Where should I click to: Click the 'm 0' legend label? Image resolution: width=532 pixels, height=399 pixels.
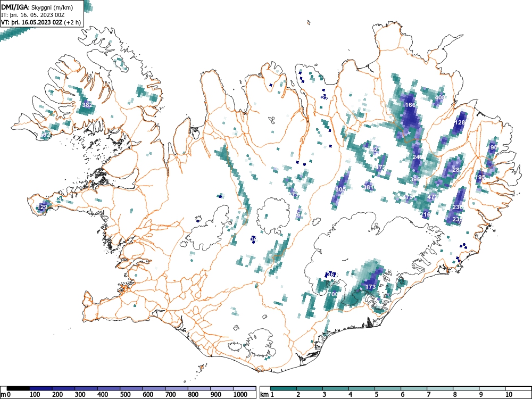coord(6,395)
